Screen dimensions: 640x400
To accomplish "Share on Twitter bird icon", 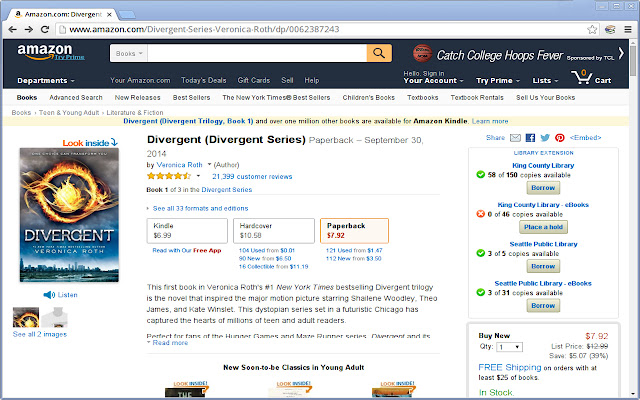I will click(x=545, y=138).
